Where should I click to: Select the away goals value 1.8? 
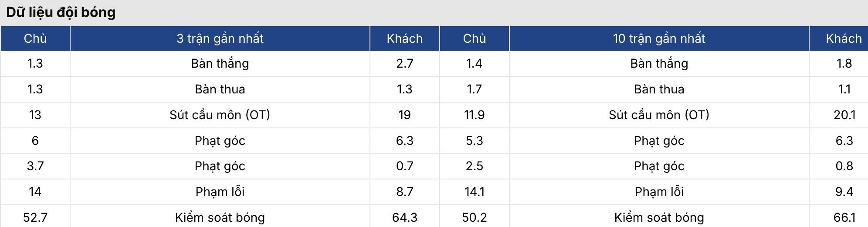(844, 64)
